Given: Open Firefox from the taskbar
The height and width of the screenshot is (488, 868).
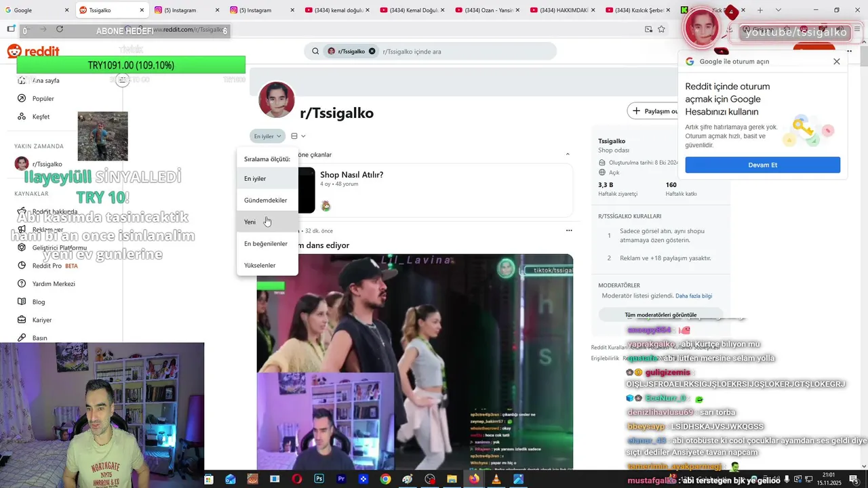Looking at the screenshot, I should click(x=474, y=479).
